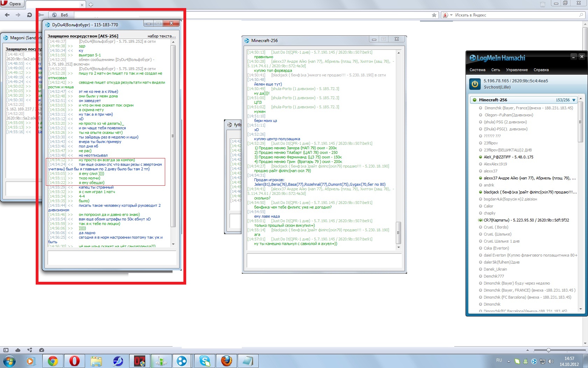Screen dimensions: 588x368
Task: Click the Opera zoom slider handle
Action: 548,350
